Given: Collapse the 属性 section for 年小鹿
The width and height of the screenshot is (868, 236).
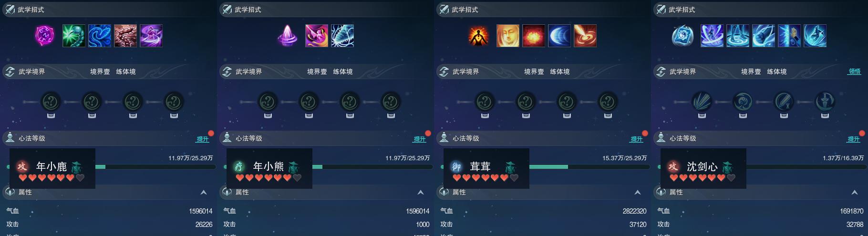Looking at the screenshot, I should [204, 192].
